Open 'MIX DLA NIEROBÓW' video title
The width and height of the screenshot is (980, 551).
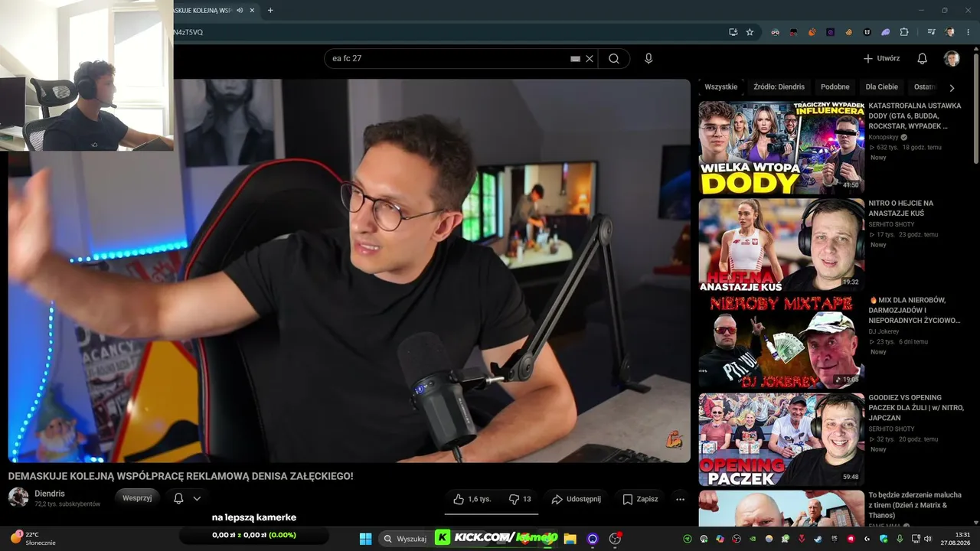[x=914, y=310]
